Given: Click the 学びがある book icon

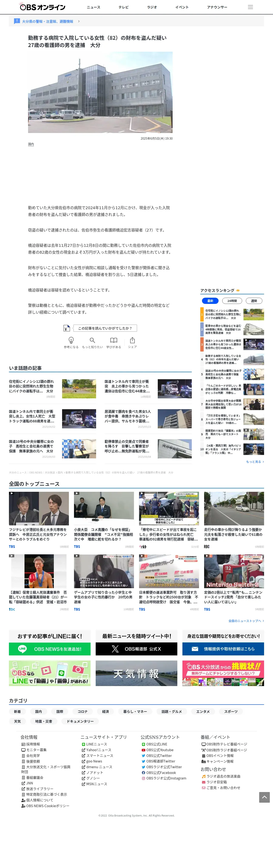Looking at the screenshot, I should [114, 340].
